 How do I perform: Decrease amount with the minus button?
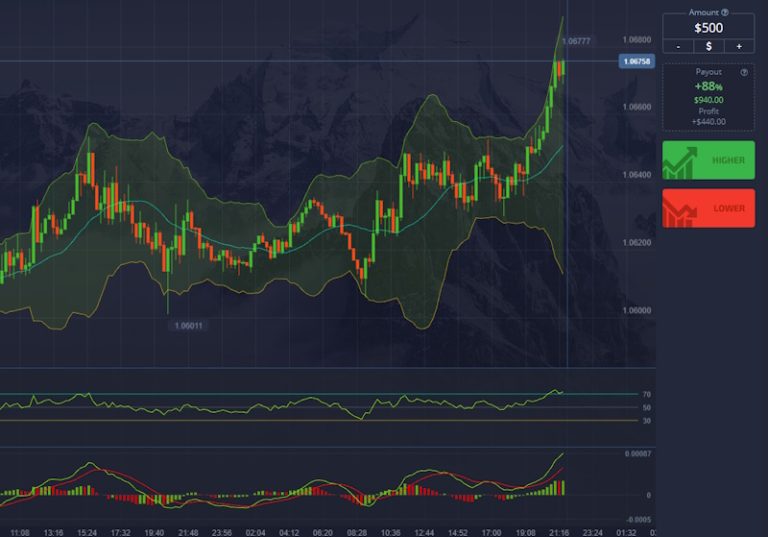[678, 47]
